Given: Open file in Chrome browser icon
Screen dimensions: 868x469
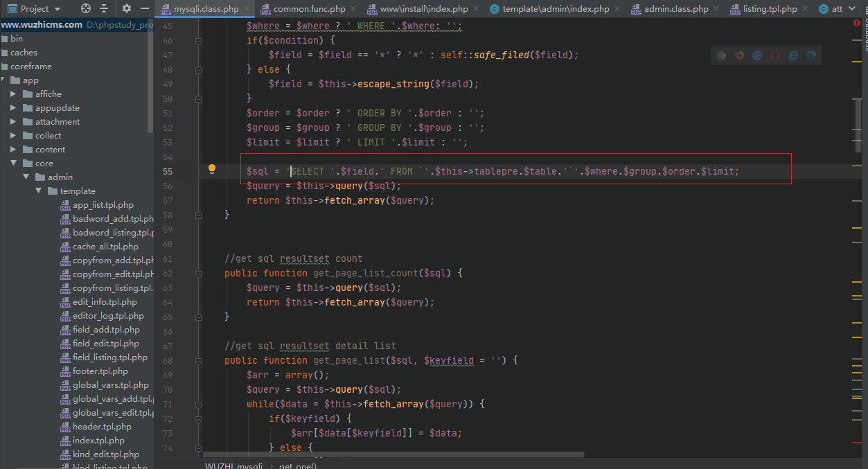Looking at the screenshot, I should point(721,55).
